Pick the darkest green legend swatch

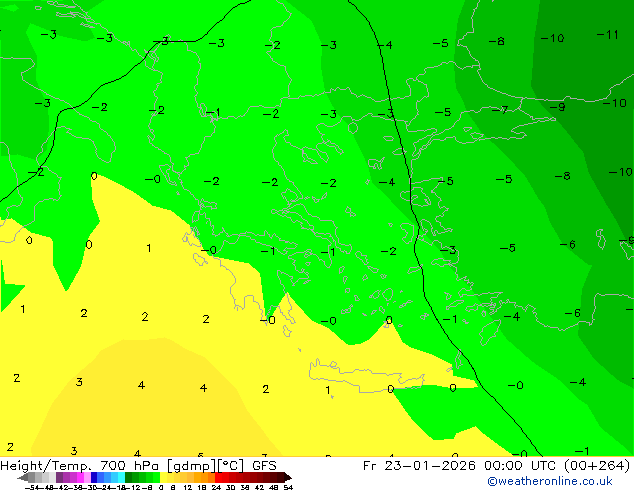coord(129,477)
